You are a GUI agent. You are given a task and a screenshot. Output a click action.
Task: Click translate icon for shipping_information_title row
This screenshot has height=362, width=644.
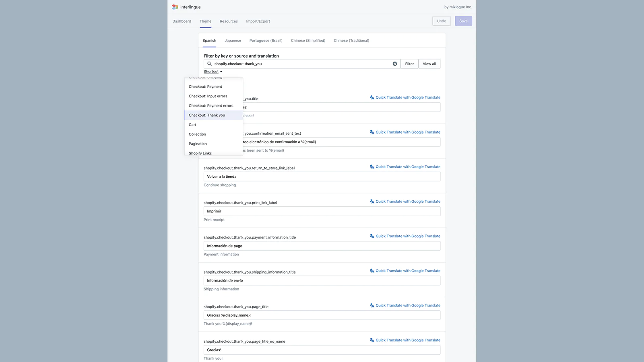[372, 271]
